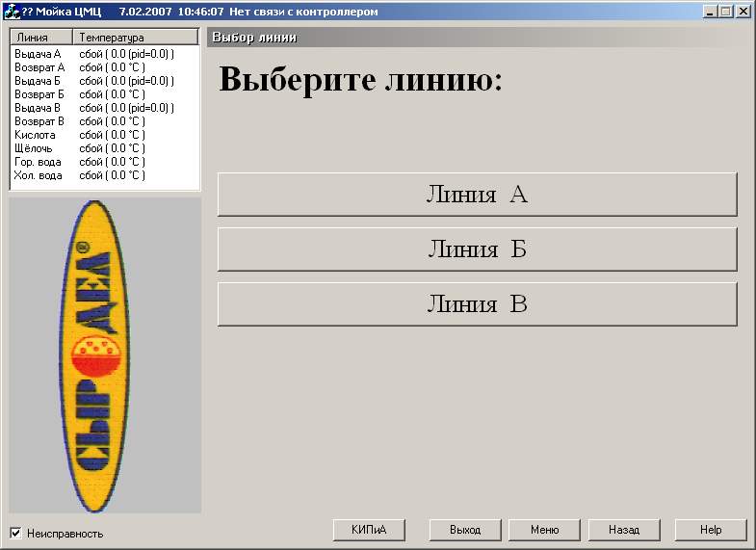This screenshot has height=550, width=756.
Task: Select the Гор. вода row
Action: coord(104,162)
